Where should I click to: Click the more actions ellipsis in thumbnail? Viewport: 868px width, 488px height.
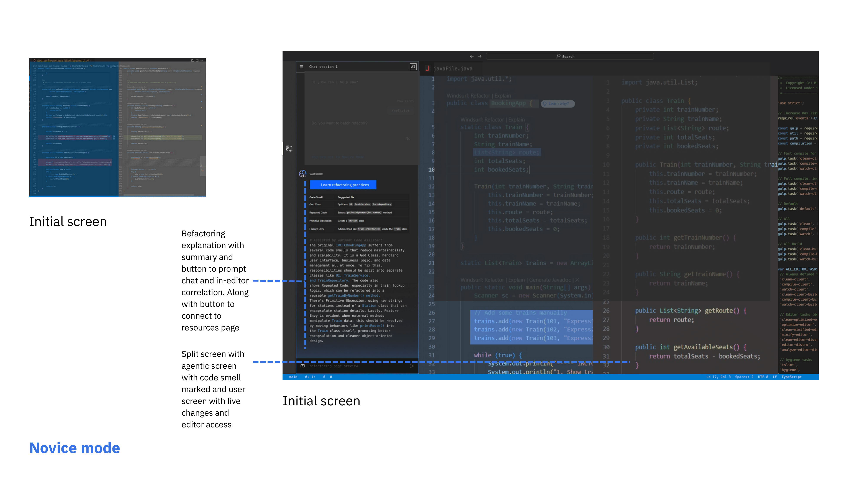pos(202,61)
